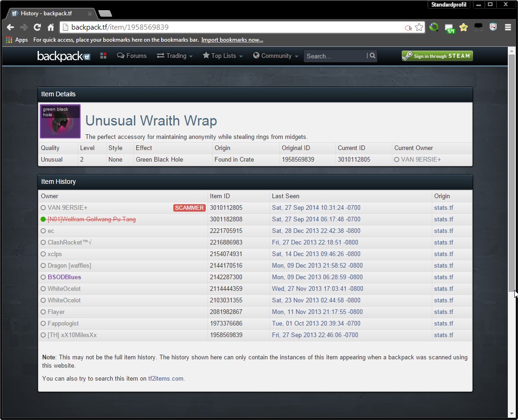Open a new browser tab
518x420 pixels.
tap(105, 13)
